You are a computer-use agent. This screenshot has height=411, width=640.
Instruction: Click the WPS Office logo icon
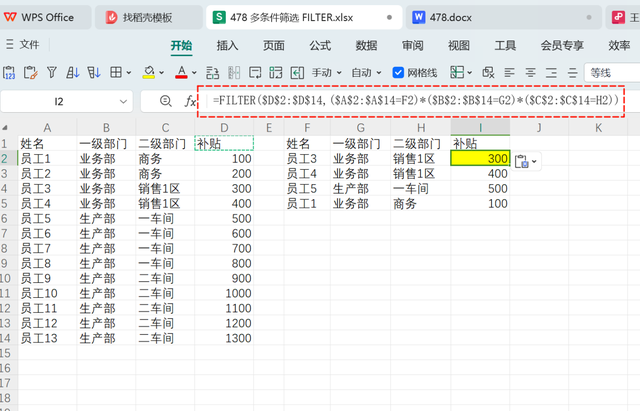click(x=11, y=17)
